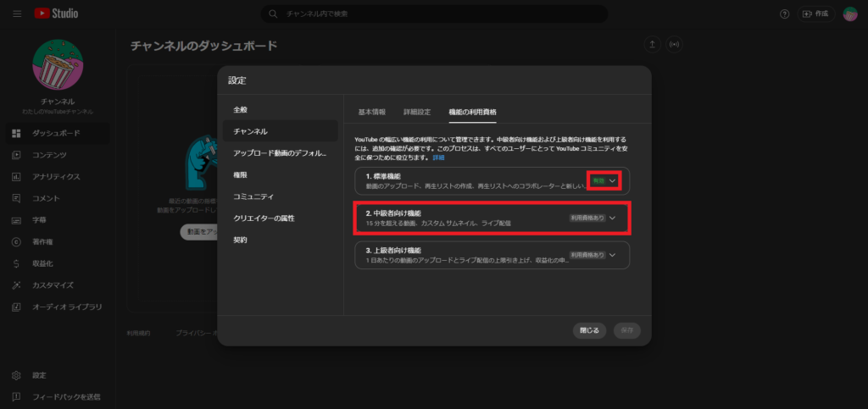Image resolution: width=868 pixels, height=409 pixels.
Task: Open コメント in the left sidebar
Action: tap(46, 198)
